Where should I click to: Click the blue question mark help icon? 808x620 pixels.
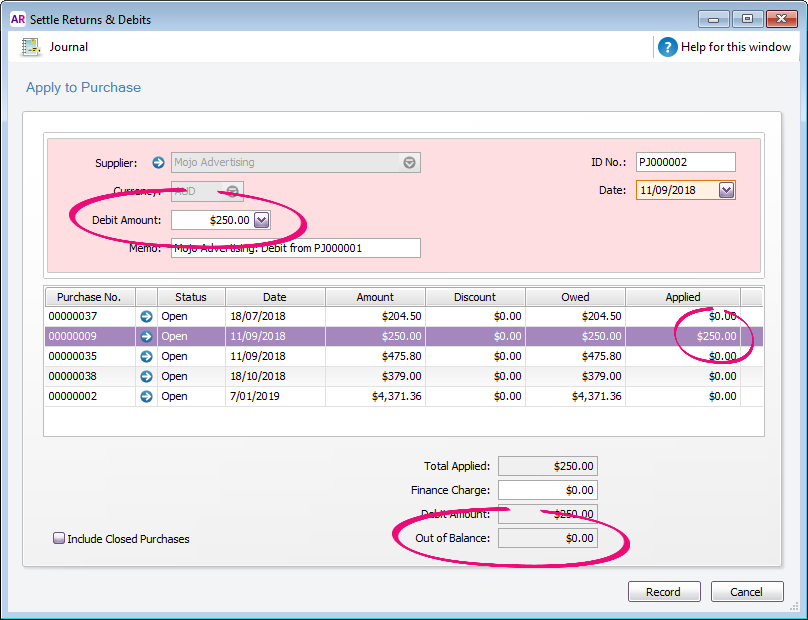(x=666, y=46)
